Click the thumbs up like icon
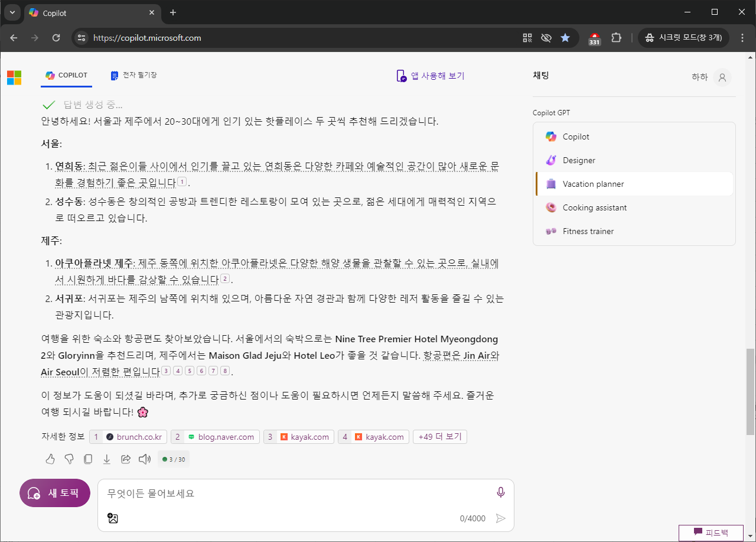Viewport: 756px width, 542px height. (50, 459)
